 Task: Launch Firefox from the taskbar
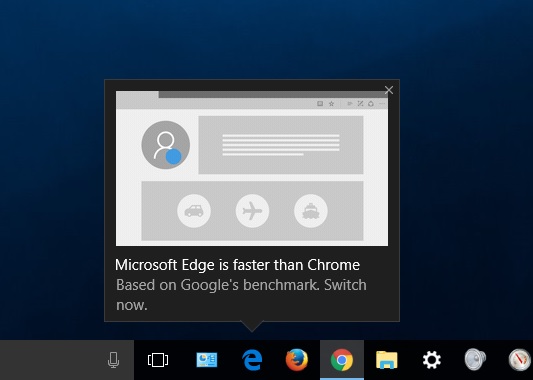coord(297,360)
